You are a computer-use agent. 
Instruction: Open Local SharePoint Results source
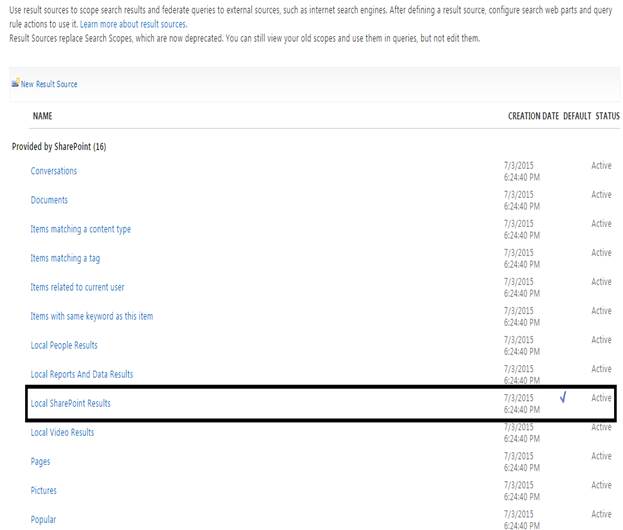click(71, 403)
